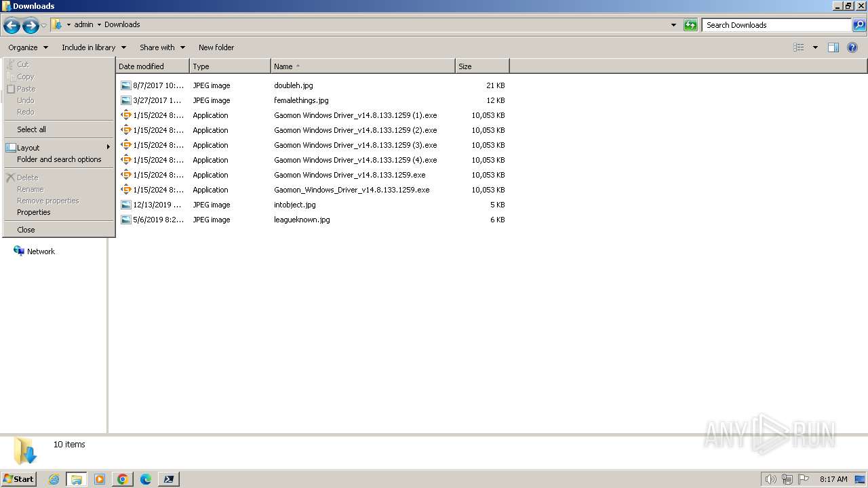This screenshot has width=868, height=488.
Task: Select the femalethings.jpg file icon
Action: [x=126, y=100]
